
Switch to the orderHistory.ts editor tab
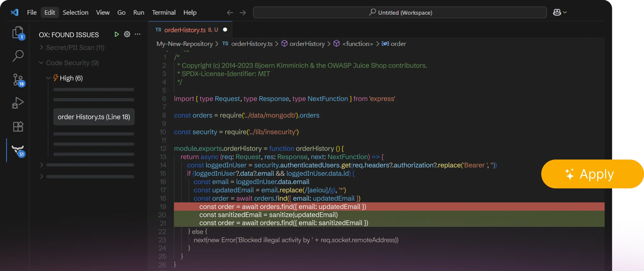pyautogui.click(x=185, y=30)
